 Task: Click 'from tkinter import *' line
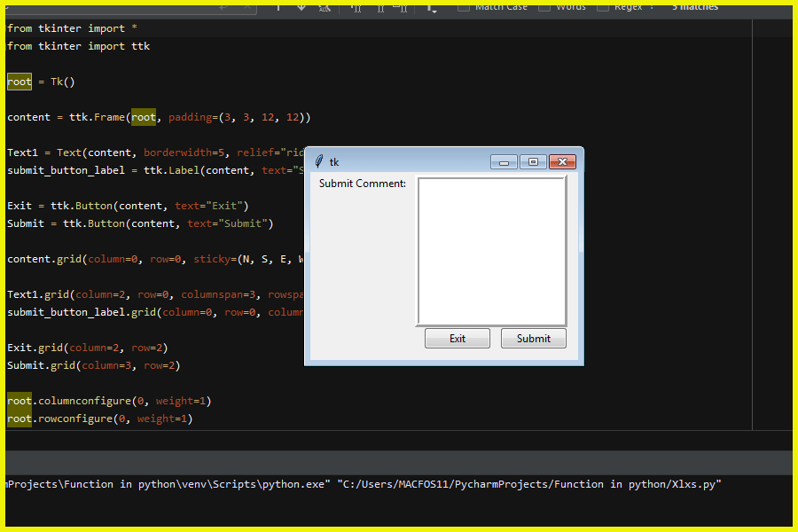pos(72,28)
